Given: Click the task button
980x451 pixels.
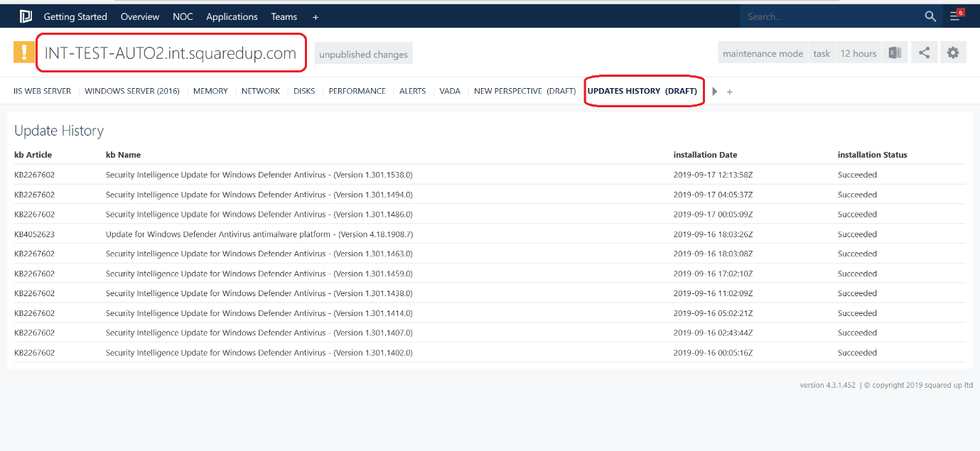Looking at the screenshot, I should point(822,53).
